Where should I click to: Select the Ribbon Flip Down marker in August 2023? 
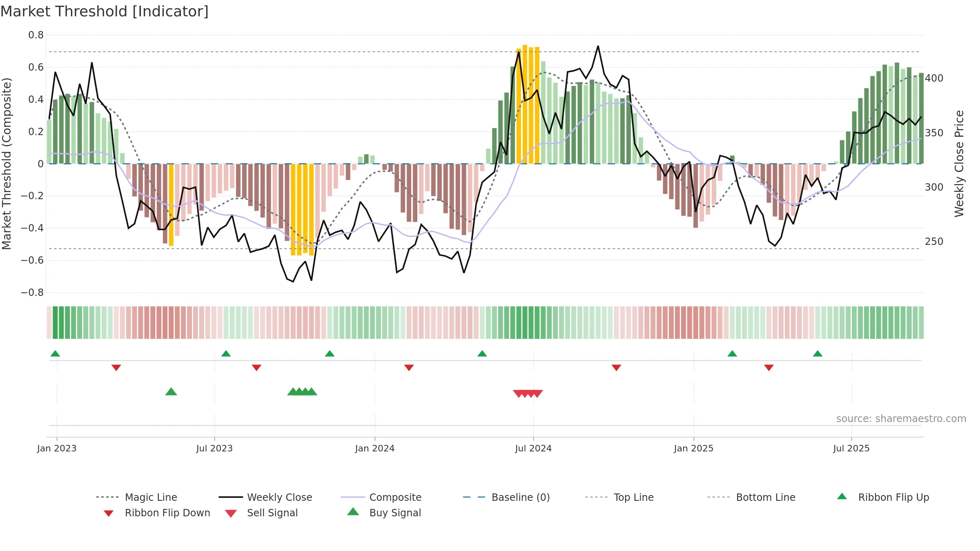pos(256,368)
